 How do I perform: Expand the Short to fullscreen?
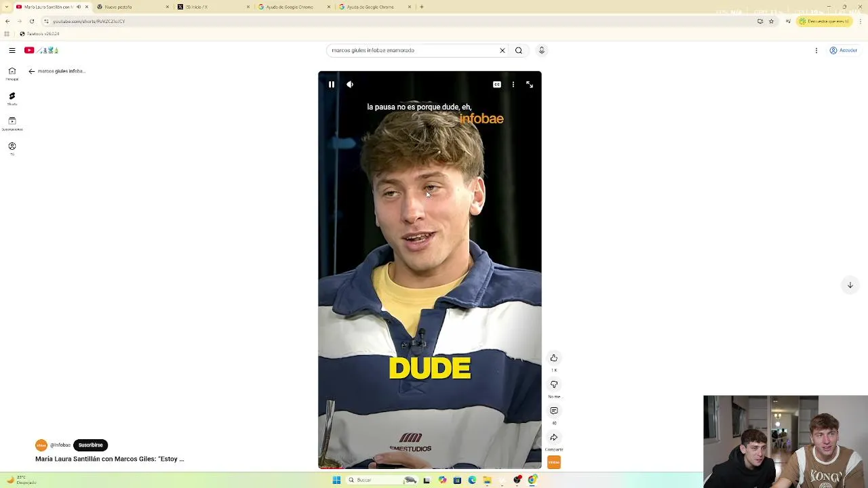[530, 85]
